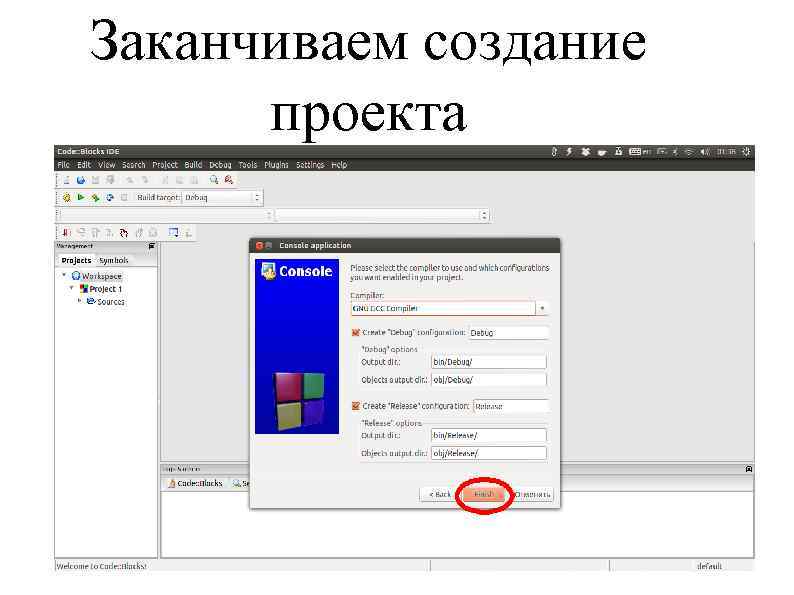Click the obj/Debug/ objects output field

point(489,380)
